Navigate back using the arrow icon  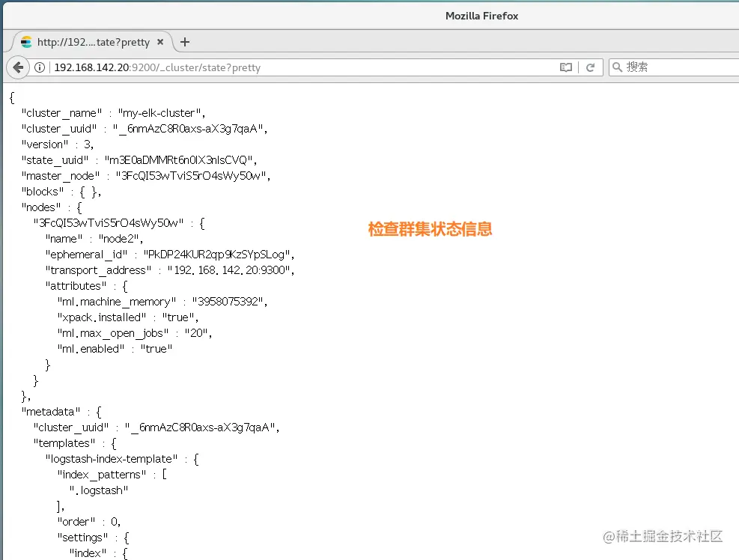point(18,67)
